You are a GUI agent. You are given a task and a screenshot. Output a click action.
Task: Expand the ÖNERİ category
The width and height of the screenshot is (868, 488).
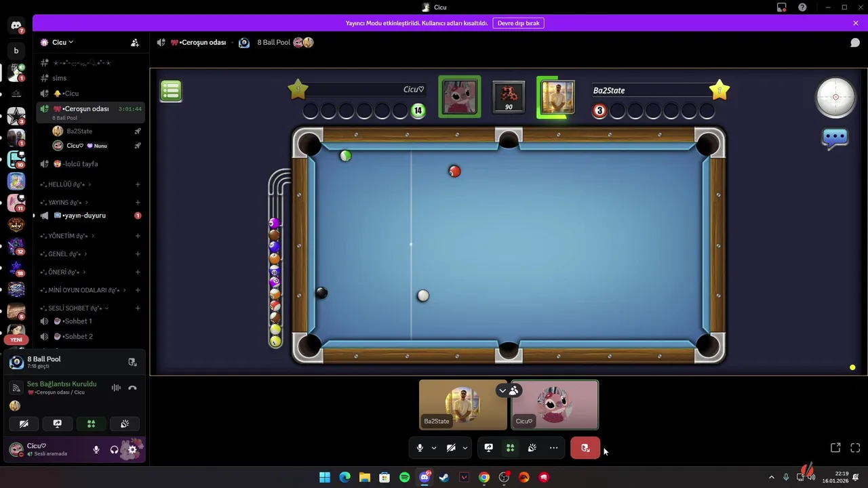64,272
